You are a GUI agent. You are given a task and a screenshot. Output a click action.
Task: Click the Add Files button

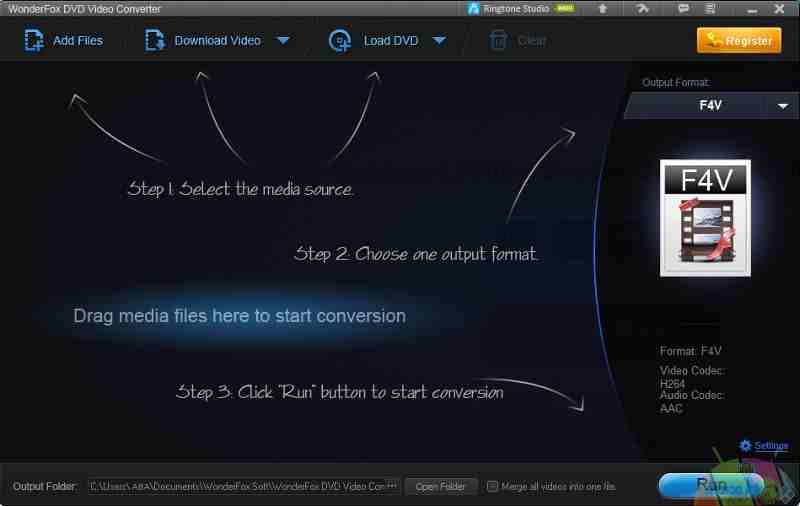coord(63,40)
